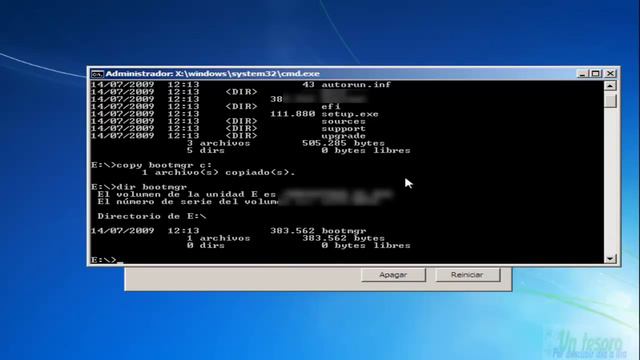Click the autorun.inf file name

tap(356, 84)
